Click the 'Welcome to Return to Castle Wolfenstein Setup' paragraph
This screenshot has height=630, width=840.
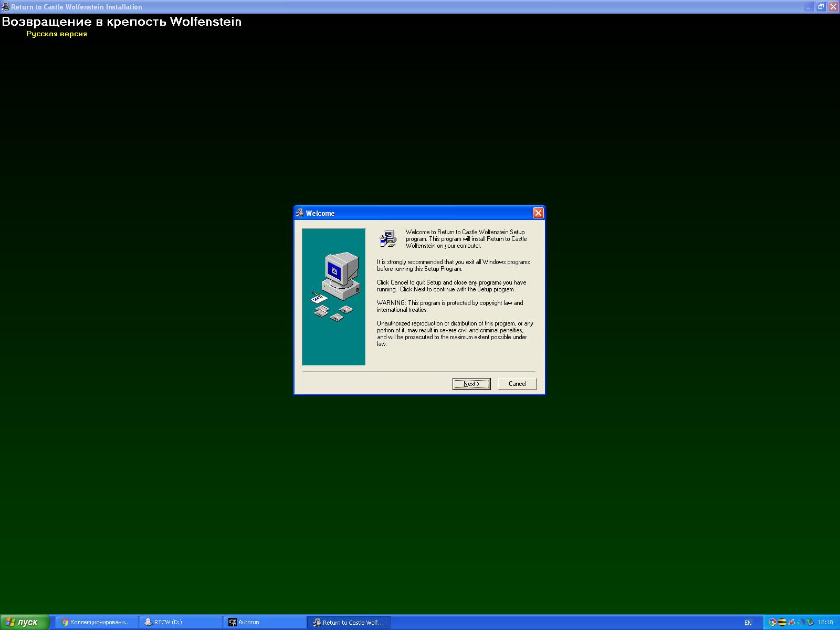[x=466, y=239]
